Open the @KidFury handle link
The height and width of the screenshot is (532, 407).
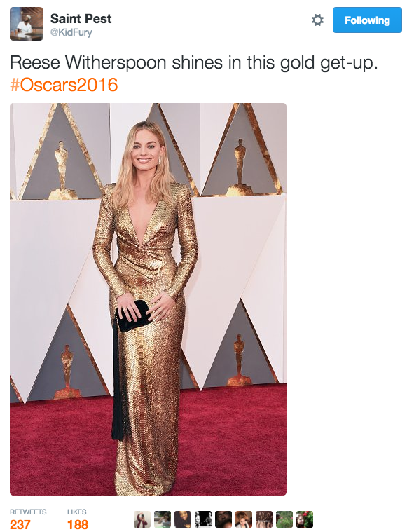(71, 32)
